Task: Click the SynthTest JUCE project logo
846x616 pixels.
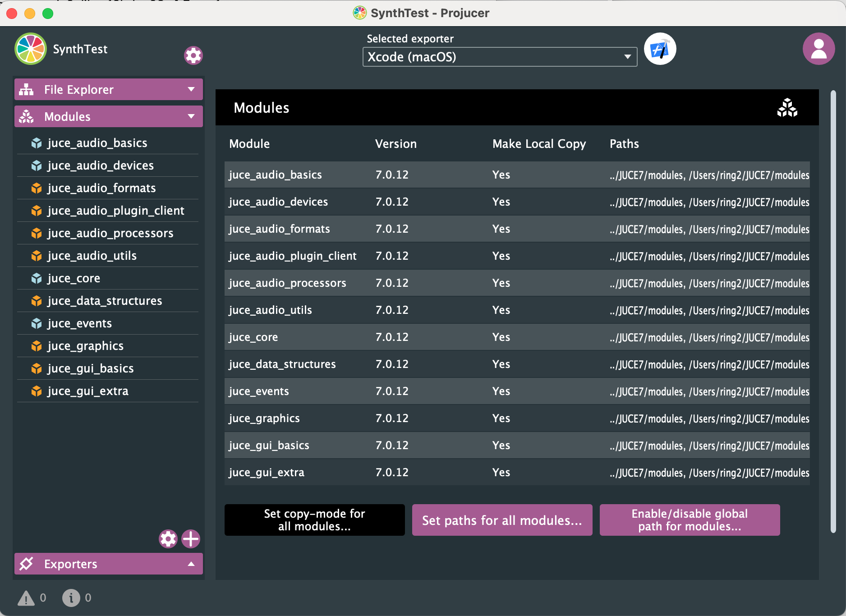Action: [x=31, y=49]
